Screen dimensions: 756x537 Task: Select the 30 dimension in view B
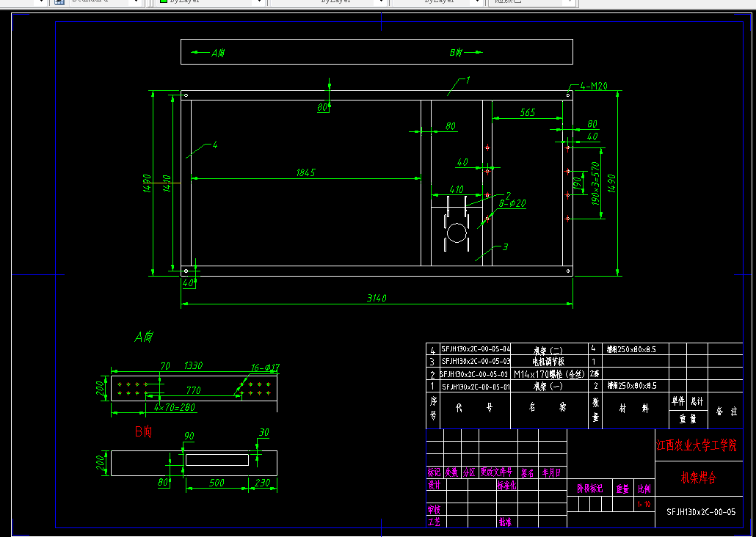263,432
